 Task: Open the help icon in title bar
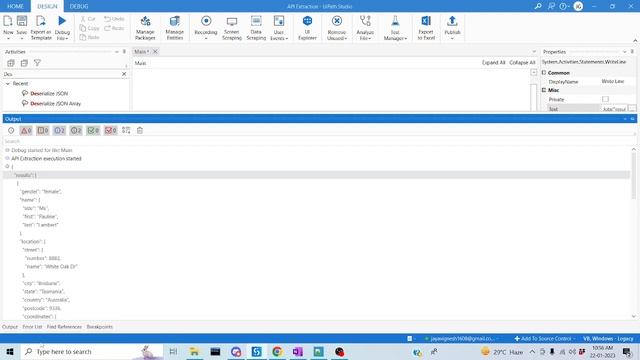[x=564, y=6]
